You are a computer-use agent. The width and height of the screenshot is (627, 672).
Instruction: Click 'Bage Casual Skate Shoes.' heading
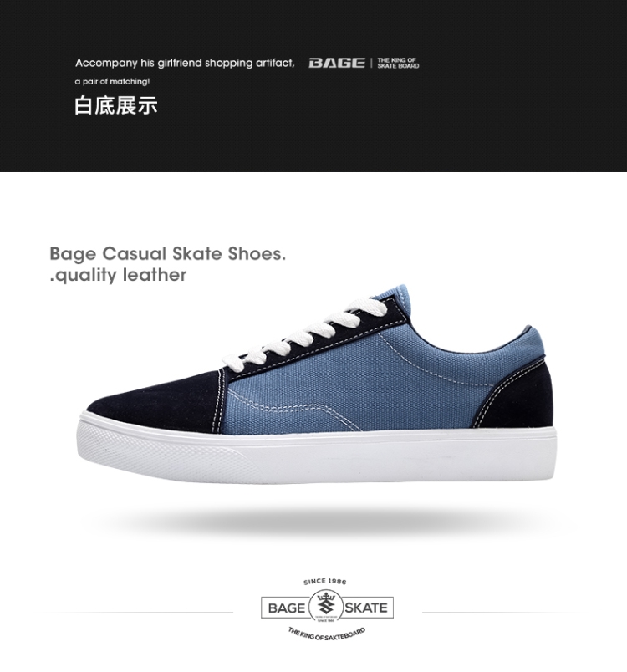[x=167, y=253]
